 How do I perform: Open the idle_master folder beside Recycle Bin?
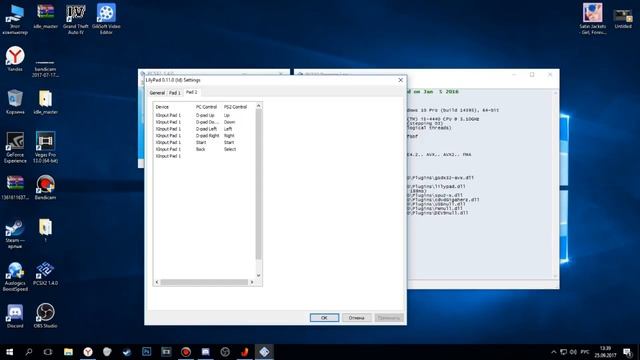coord(45,102)
